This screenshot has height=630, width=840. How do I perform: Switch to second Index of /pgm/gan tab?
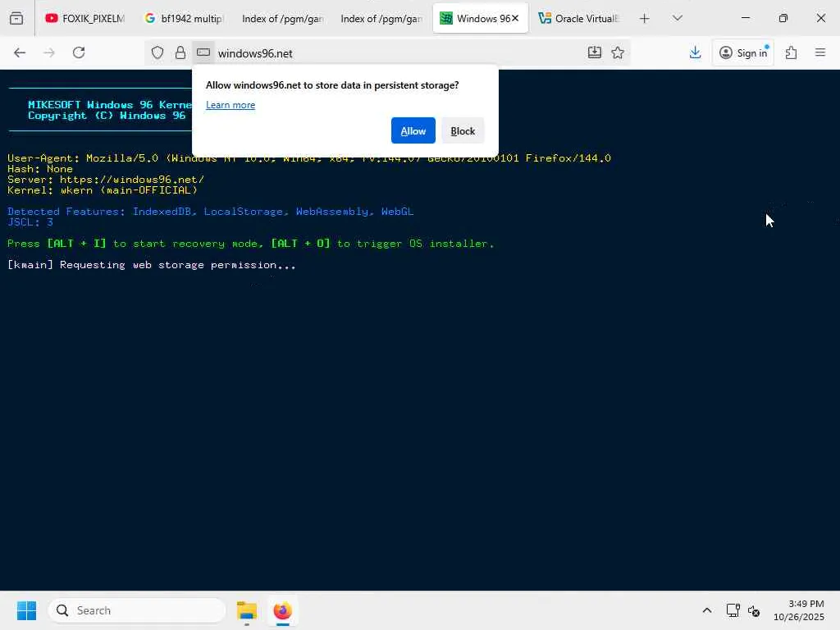coord(381,18)
